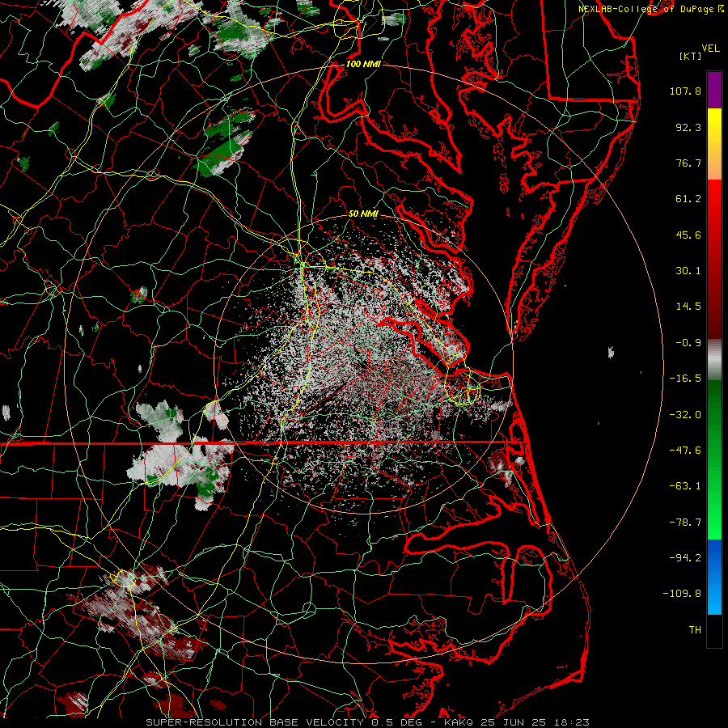Click the -109.8 legend value
The image size is (728, 728).
coord(682,594)
